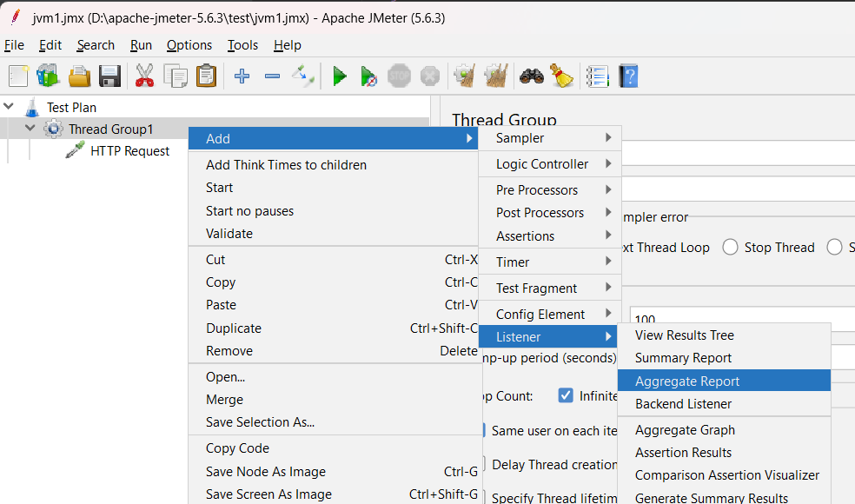Click the Clear All brooms icon
Screen dimensions: 855x504
pos(495,76)
